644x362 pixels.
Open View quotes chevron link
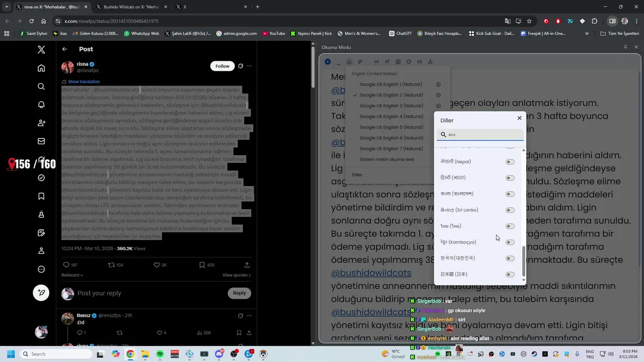(x=236, y=275)
